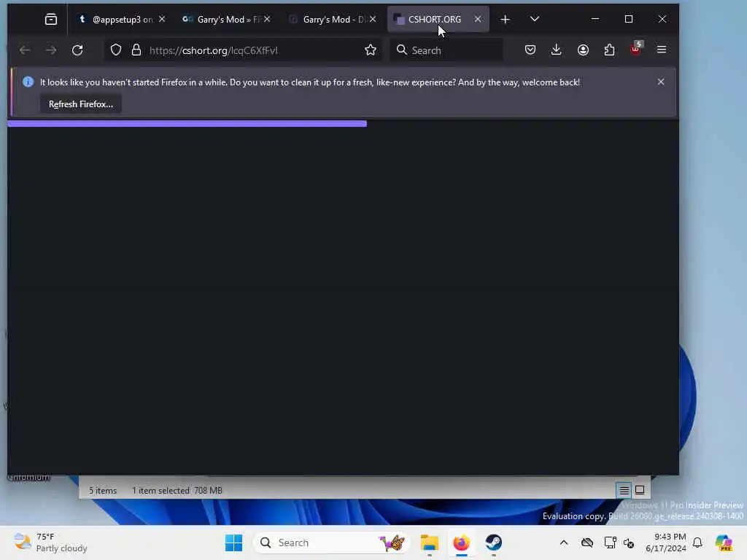
Task: Open tracking protection shield icon
Action: (x=116, y=50)
